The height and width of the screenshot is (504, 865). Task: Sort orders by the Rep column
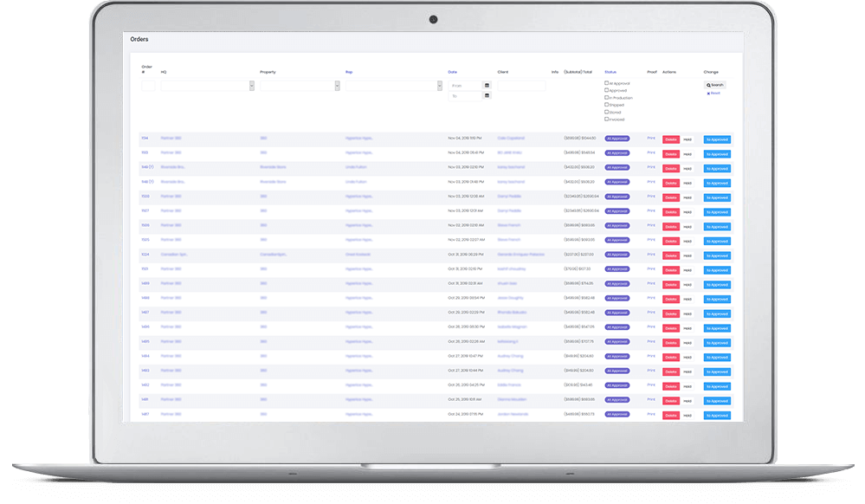[349, 73]
